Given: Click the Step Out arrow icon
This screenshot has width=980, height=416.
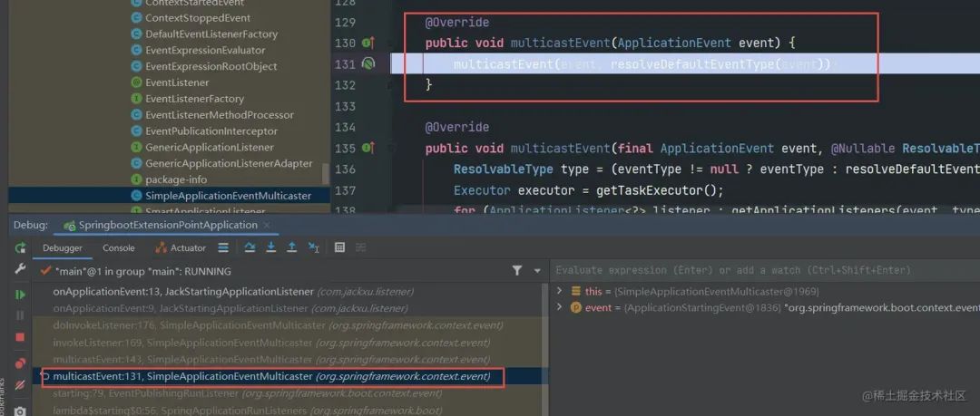Looking at the screenshot, I should coord(292,248).
